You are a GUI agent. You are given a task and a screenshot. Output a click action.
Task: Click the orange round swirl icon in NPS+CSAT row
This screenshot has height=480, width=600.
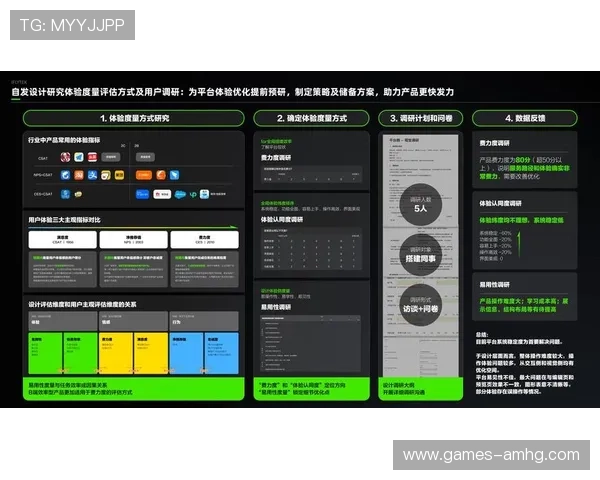[161, 175]
